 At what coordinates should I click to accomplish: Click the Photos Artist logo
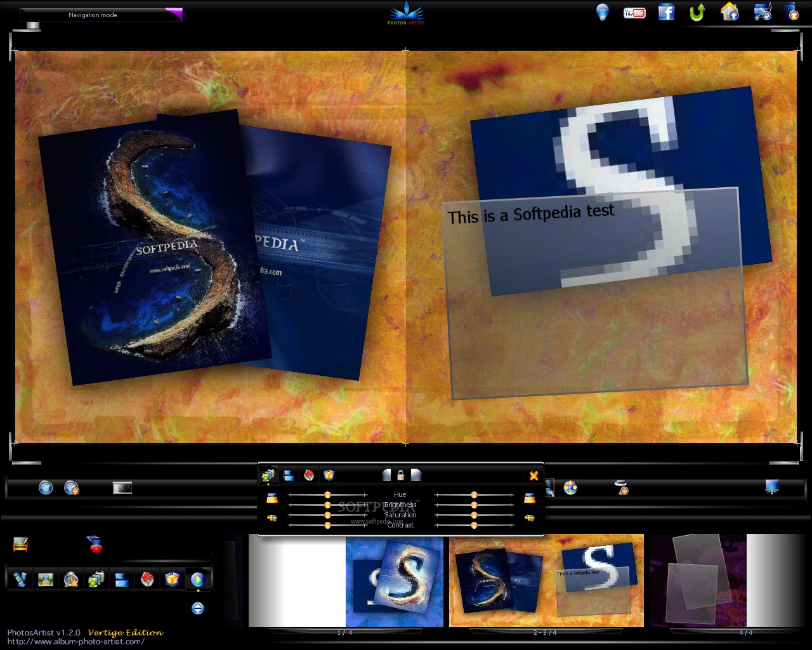(406, 13)
